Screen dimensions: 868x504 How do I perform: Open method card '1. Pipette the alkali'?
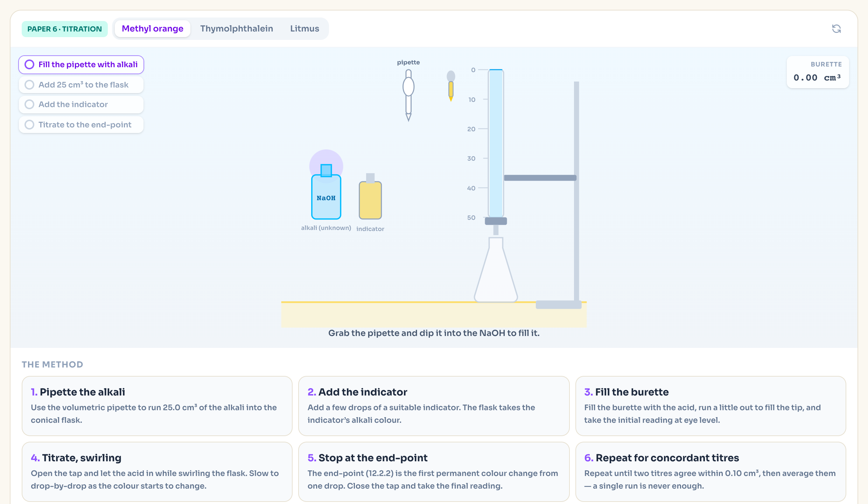[157, 406]
